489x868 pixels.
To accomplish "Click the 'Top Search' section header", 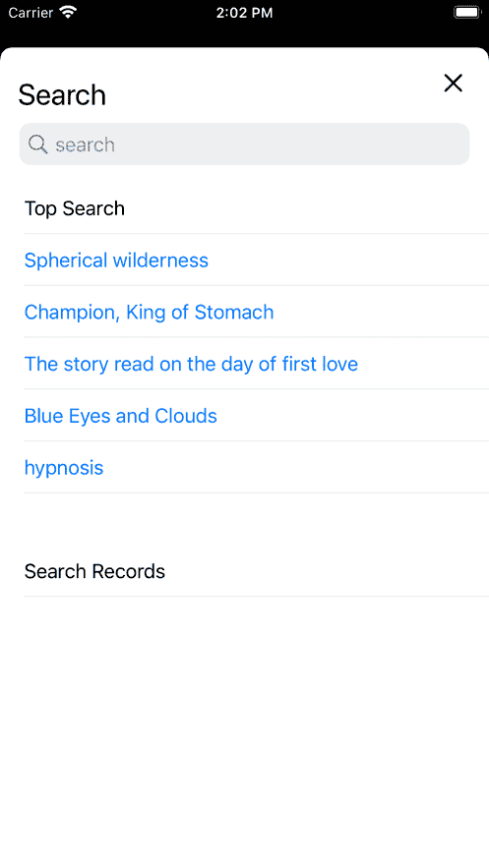I will 75,208.
